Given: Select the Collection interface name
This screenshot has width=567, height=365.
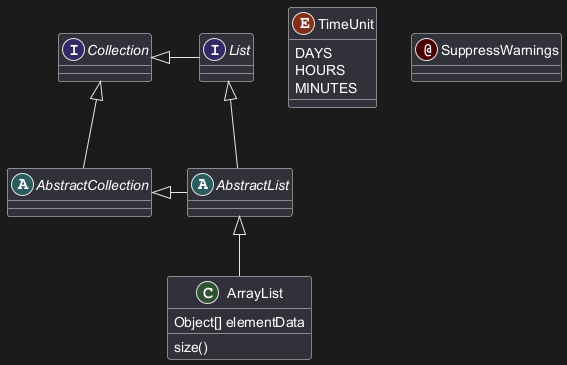Looking at the screenshot, I should (x=118, y=50).
